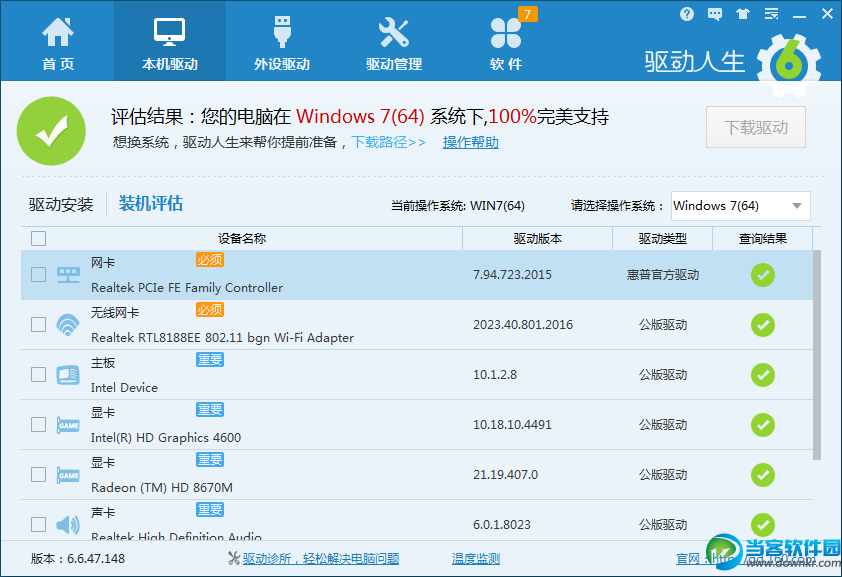Click 必须 tag on 网卡 row
This screenshot has width=842, height=577.
coord(209,260)
